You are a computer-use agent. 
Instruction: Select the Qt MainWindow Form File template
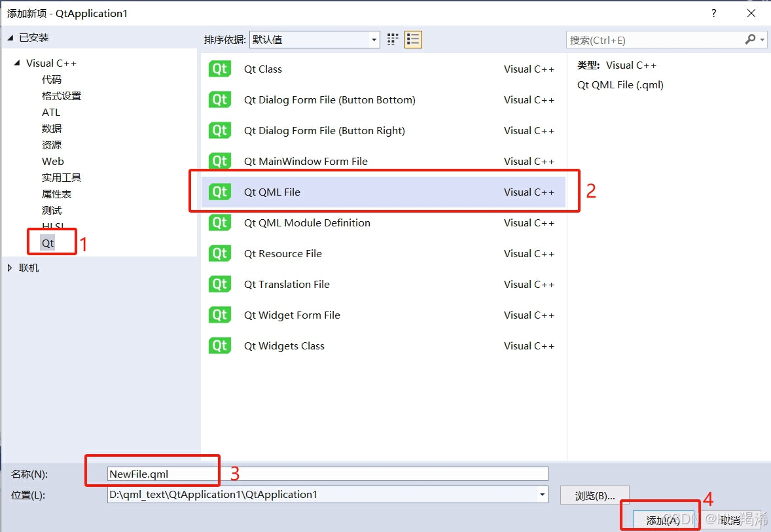[x=306, y=161]
